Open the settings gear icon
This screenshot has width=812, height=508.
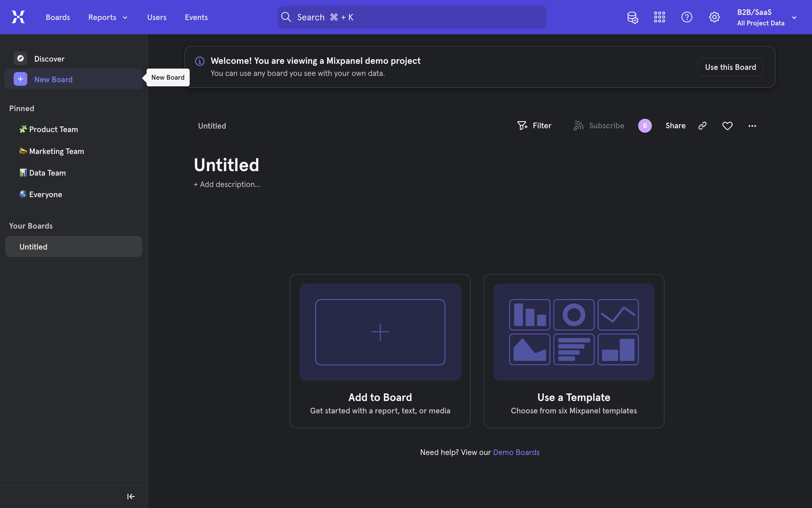(714, 17)
